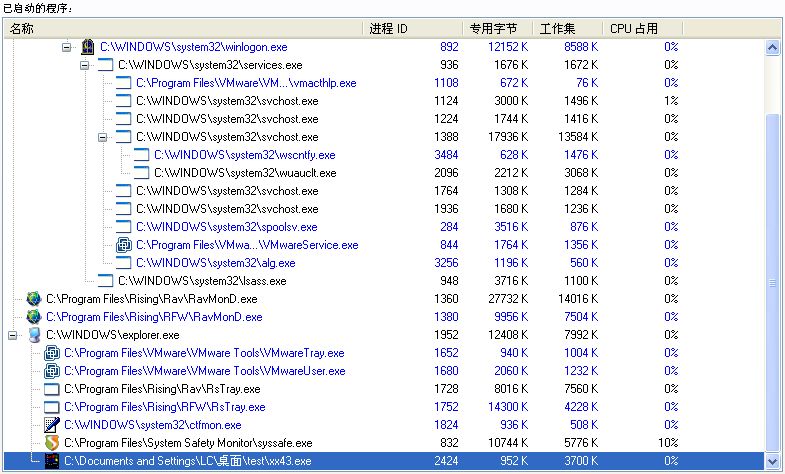Click the icon of svchost.exe PID 1764
The image size is (785, 474).
[123, 191]
